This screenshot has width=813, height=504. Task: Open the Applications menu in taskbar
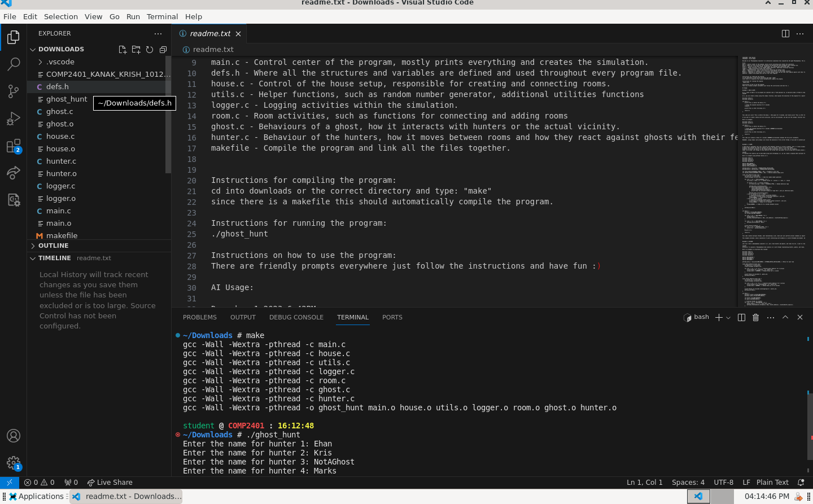pyautogui.click(x=36, y=497)
